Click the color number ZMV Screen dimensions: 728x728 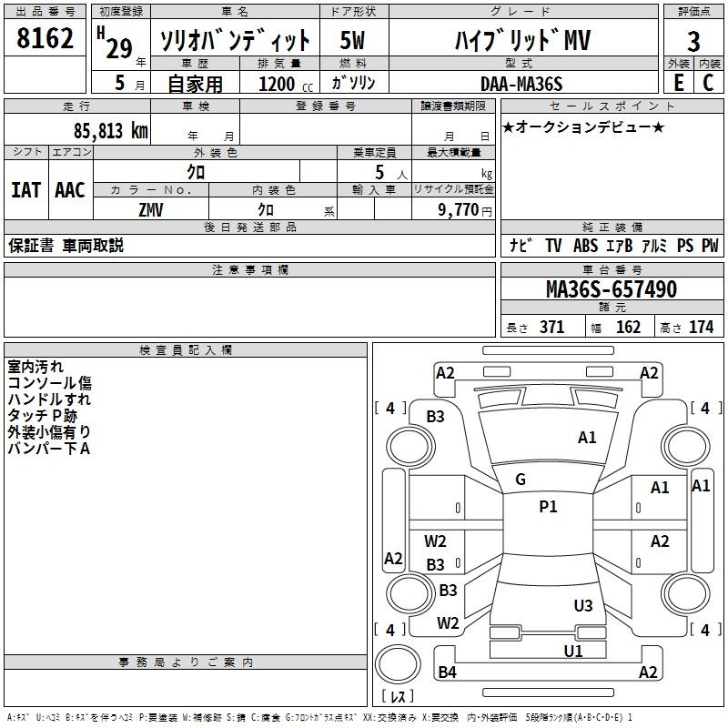coord(151,208)
